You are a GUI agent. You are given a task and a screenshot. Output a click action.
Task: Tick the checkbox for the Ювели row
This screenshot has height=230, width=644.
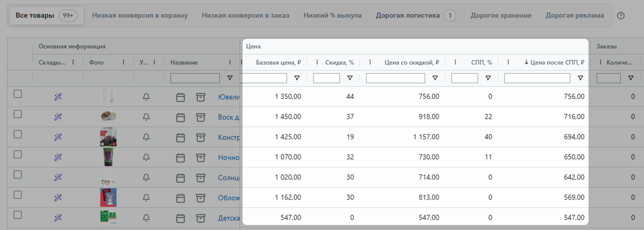click(18, 94)
